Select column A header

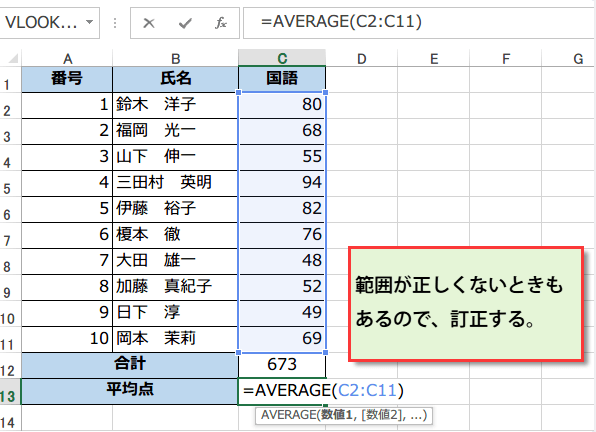point(67,59)
